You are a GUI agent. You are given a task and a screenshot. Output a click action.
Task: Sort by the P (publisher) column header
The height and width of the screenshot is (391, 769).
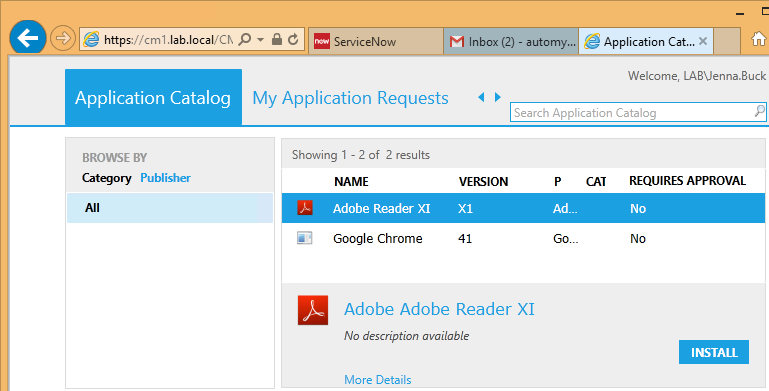point(558,182)
